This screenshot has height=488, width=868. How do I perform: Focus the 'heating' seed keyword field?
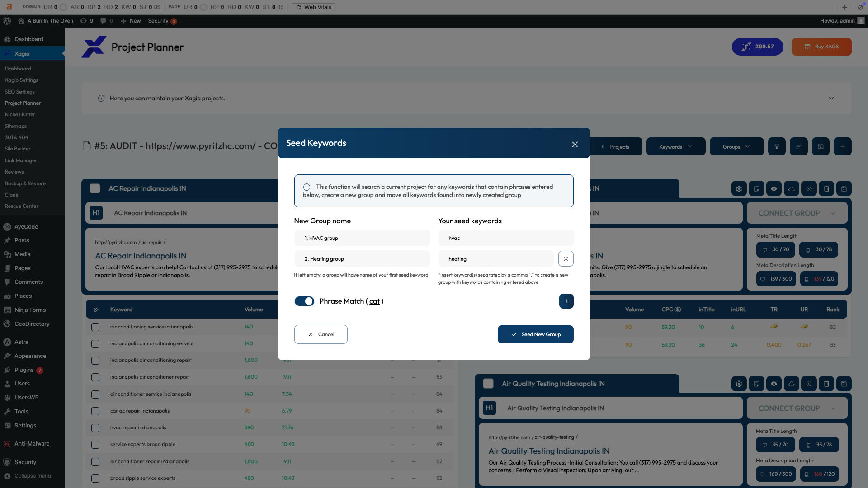point(496,259)
